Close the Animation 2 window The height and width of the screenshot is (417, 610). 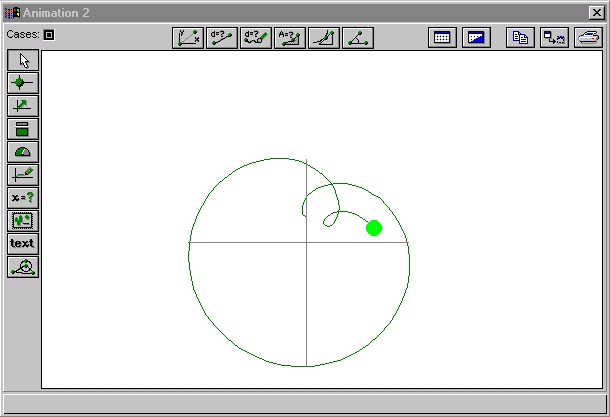596,13
